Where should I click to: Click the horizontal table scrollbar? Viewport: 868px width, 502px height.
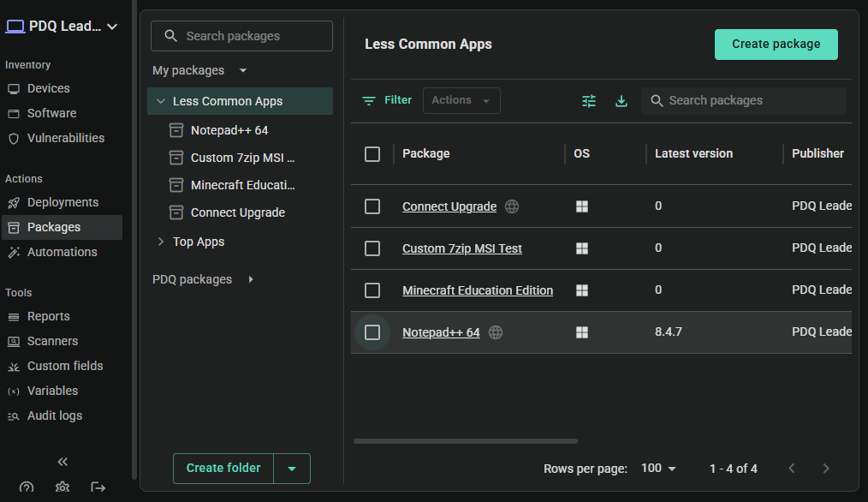coord(466,441)
